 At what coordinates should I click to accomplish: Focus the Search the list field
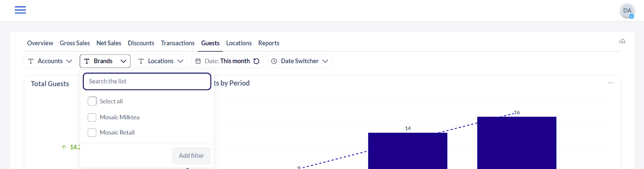[x=147, y=81]
